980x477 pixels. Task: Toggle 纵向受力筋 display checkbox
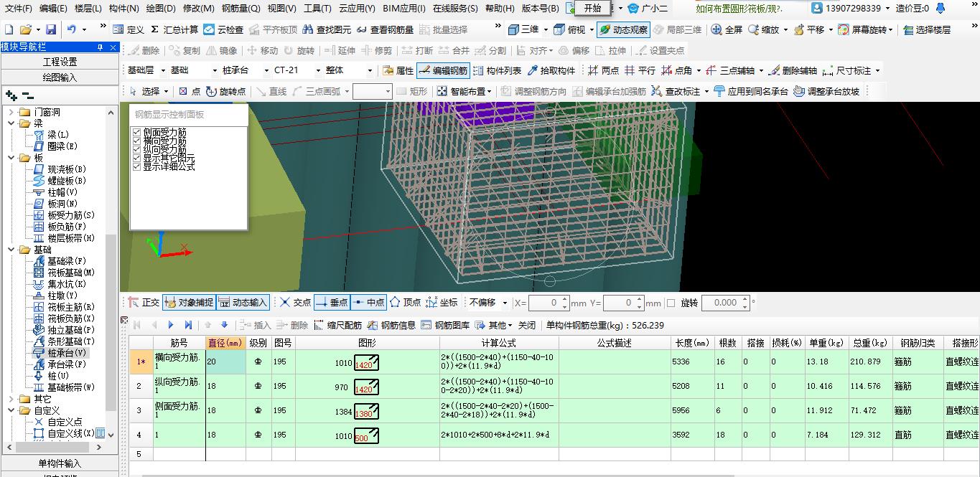tap(136, 149)
